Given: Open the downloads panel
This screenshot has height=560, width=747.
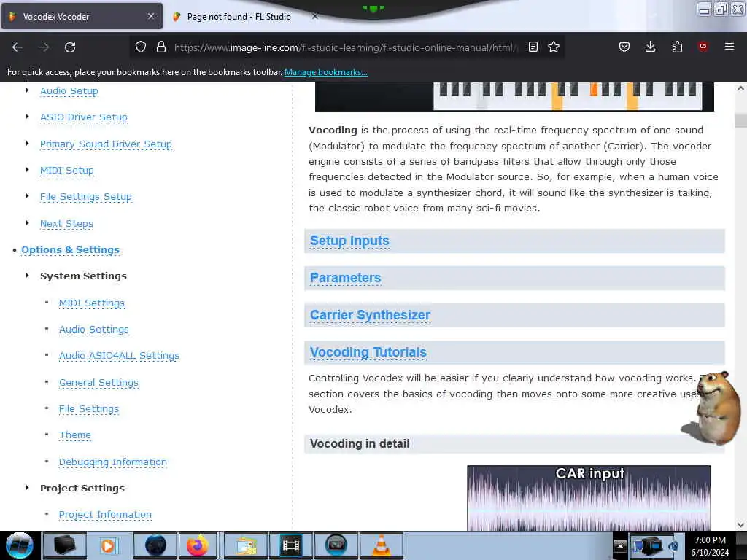Looking at the screenshot, I should click(650, 47).
